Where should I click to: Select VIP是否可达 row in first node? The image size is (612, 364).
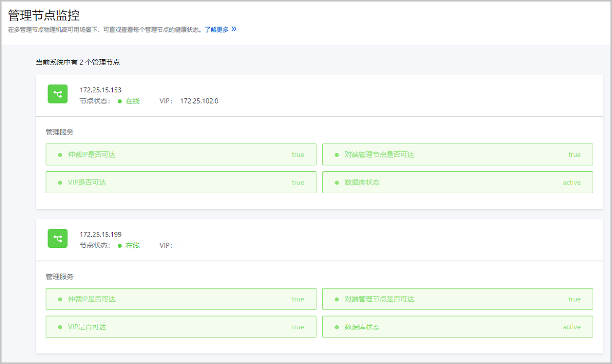[181, 183]
